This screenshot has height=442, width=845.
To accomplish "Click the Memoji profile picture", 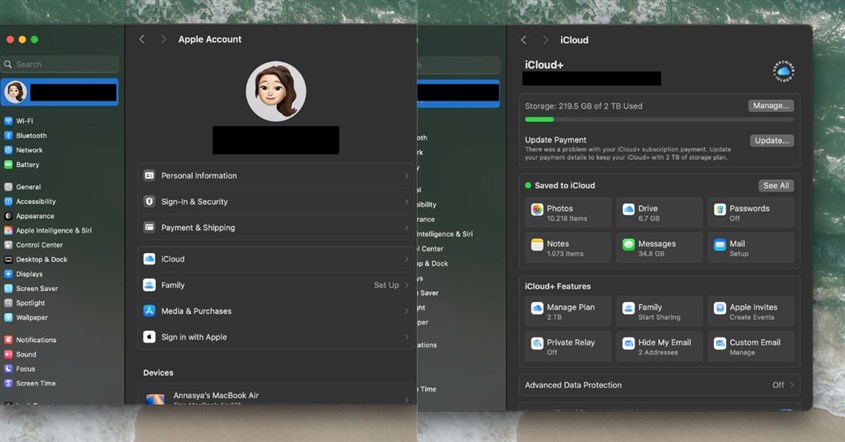I will coord(276,91).
